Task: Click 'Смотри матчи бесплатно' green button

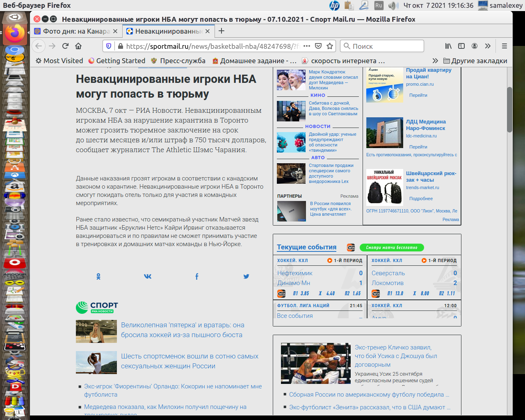Action: (392, 247)
